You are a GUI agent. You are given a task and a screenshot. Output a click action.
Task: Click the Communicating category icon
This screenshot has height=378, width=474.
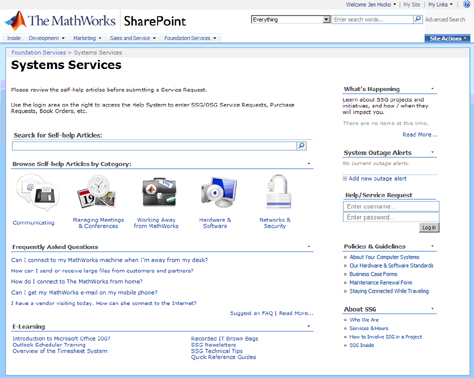point(38,193)
